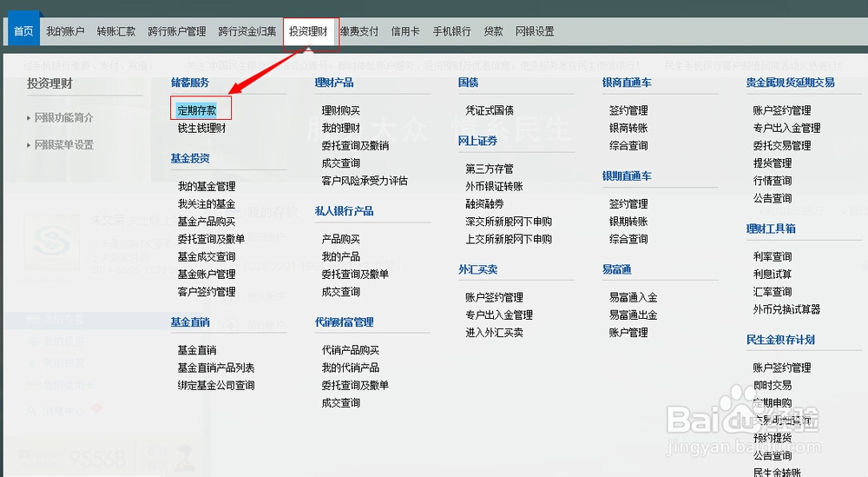Image resolution: width=868 pixels, height=477 pixels.
Task: Click 提货管理 link
Action: click(773, 162)
